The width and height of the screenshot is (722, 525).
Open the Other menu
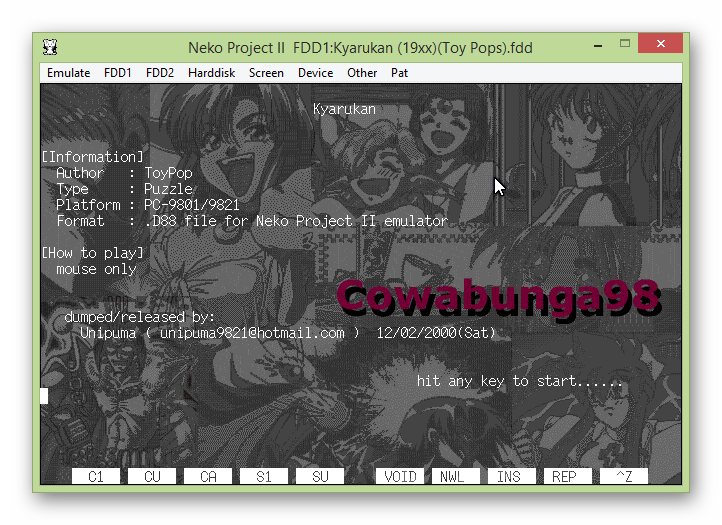(362, 73)
